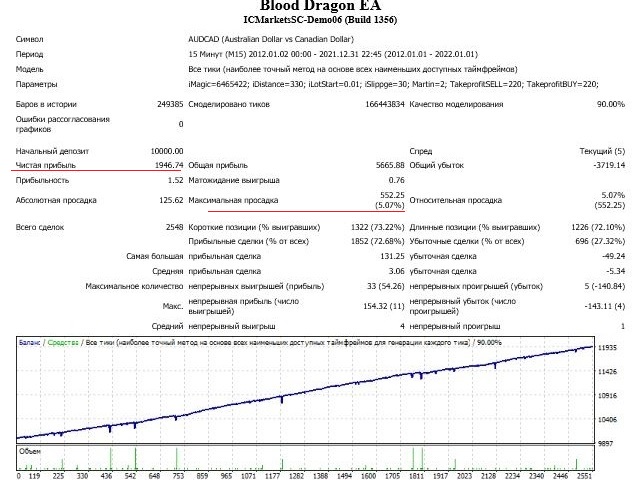Select the losing trades value 696 (27.32%)
Image resolution: width=640 pixels, height=480 pixels.
tap(600, 241)
